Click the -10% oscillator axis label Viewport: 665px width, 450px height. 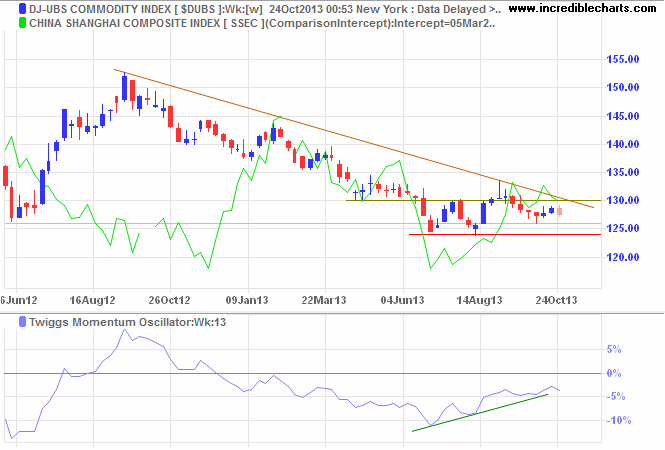619,421
